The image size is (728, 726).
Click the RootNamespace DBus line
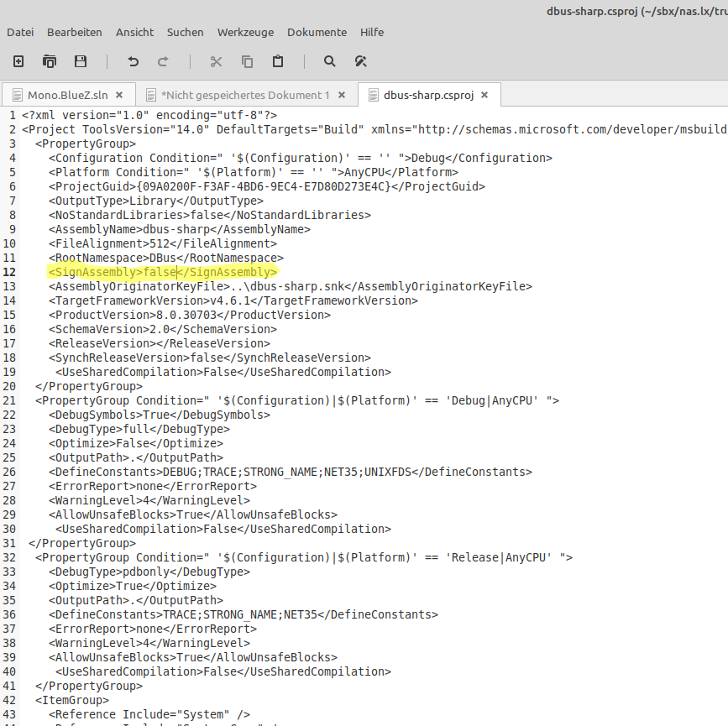(166, 259)
